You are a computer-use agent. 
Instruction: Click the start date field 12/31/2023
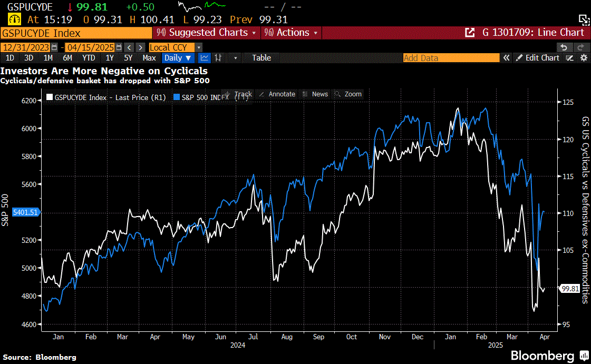26,47
